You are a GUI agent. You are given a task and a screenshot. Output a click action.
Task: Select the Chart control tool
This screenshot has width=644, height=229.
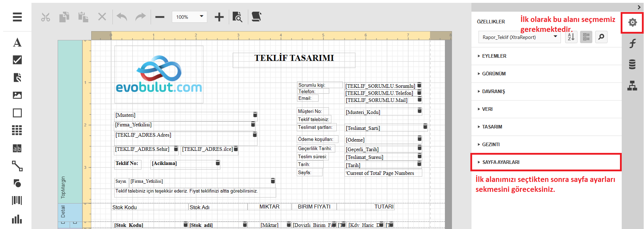click(x=17, y=219)
